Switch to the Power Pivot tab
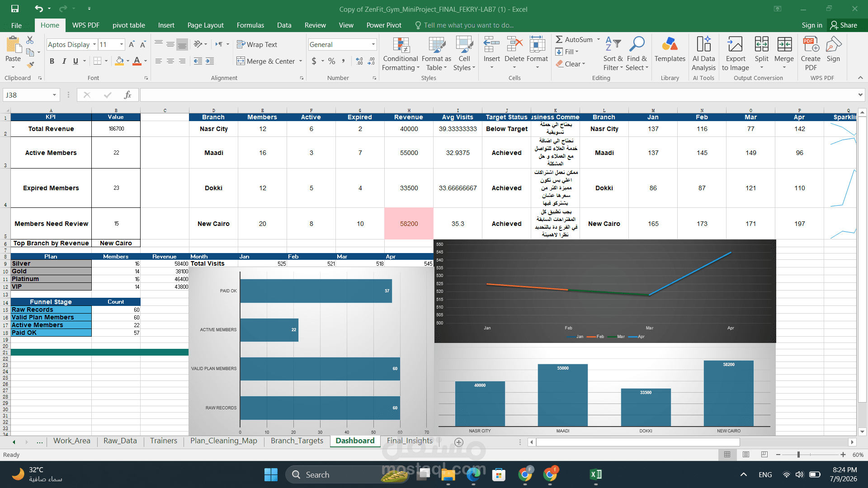Image resolution: width=868 pixels, height=488 pixels. (384, 25)
